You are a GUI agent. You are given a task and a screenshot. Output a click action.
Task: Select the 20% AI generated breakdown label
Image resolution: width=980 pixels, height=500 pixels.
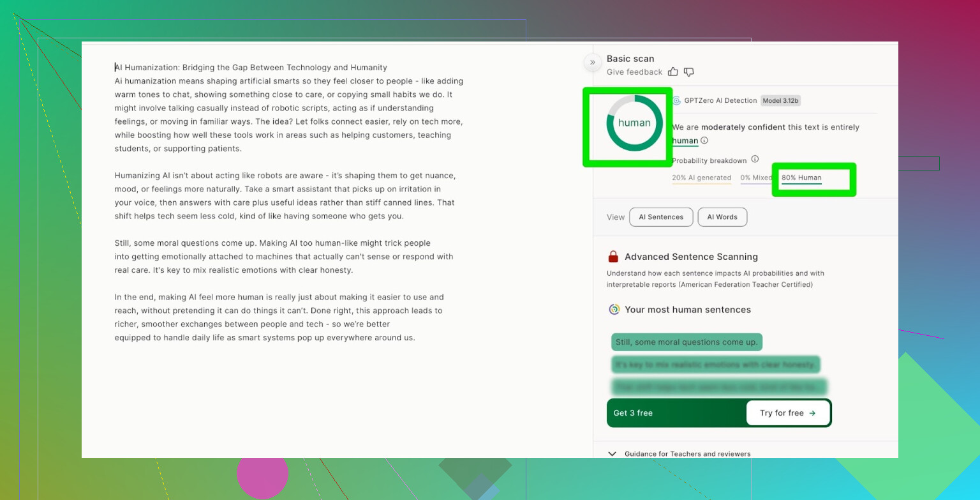coord(701,178)
